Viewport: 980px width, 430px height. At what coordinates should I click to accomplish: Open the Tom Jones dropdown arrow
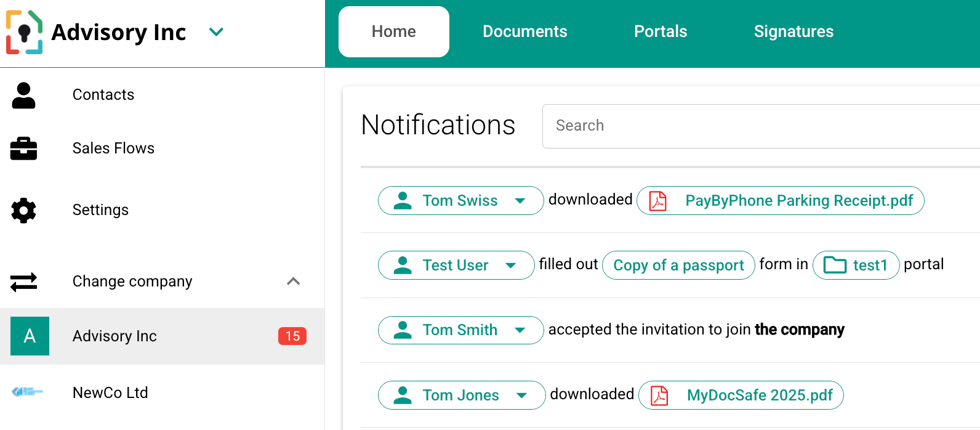(521, 396)
